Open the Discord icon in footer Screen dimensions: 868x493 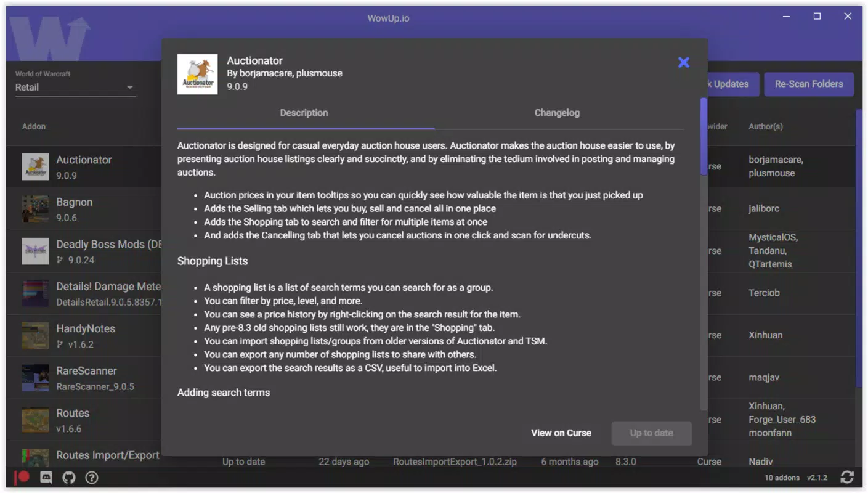46,478
